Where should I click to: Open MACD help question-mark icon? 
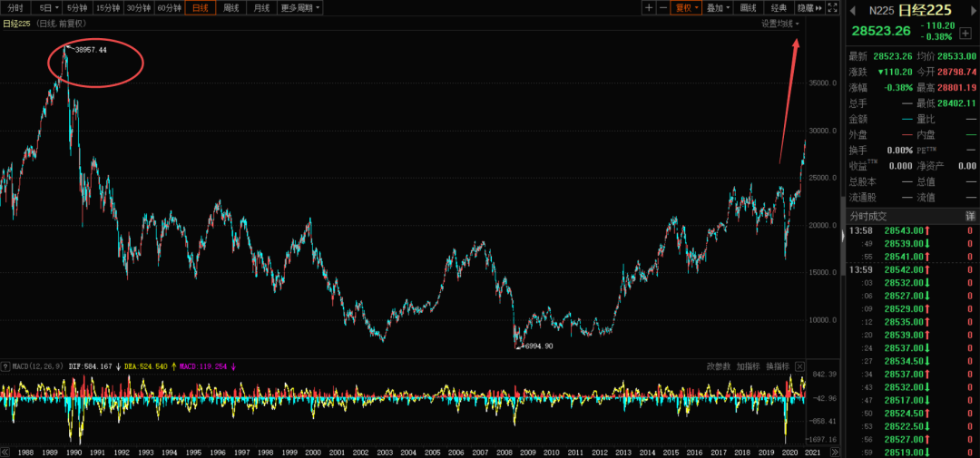[5, 366]
